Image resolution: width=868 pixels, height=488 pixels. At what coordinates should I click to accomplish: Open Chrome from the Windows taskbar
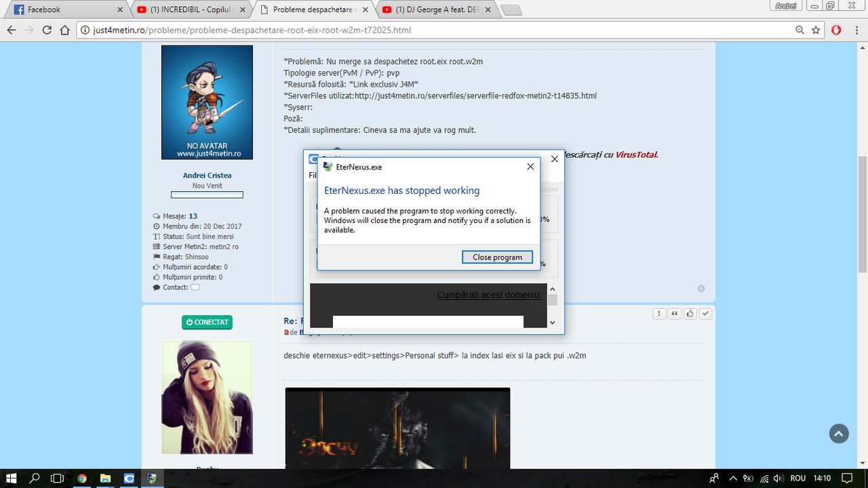click(x=81, y=478)
